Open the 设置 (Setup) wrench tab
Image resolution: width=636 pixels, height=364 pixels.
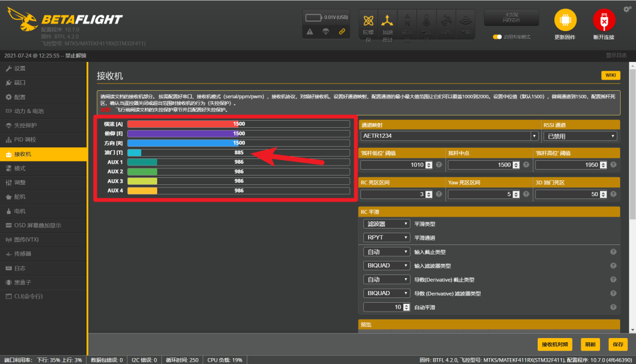click(43, 68)
